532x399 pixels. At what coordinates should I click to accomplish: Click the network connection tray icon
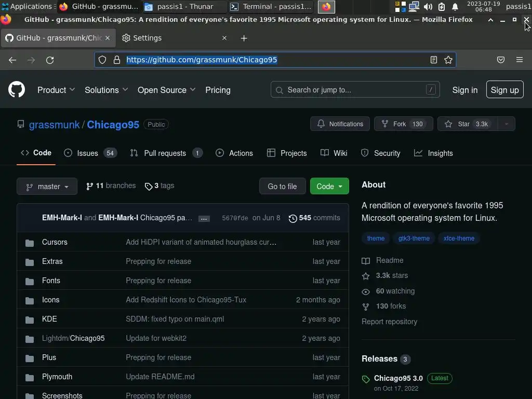pos(414,7)
